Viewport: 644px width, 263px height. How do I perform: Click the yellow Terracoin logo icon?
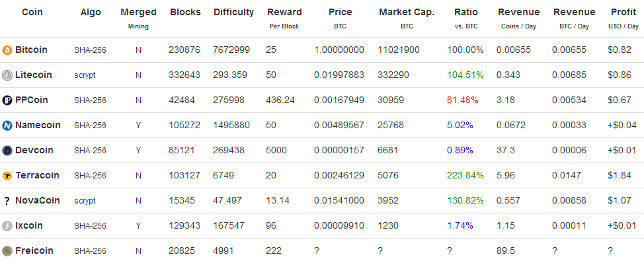[x=7, y=176]
